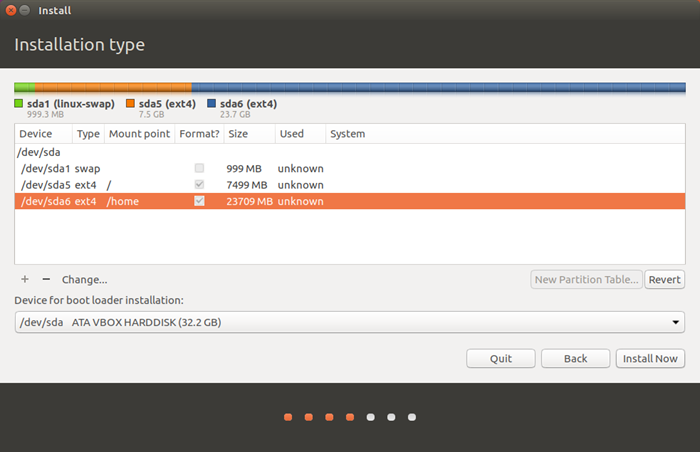Click the Change... button
Image resolution: width=700 pixels, height=452 pixels.
84,280
